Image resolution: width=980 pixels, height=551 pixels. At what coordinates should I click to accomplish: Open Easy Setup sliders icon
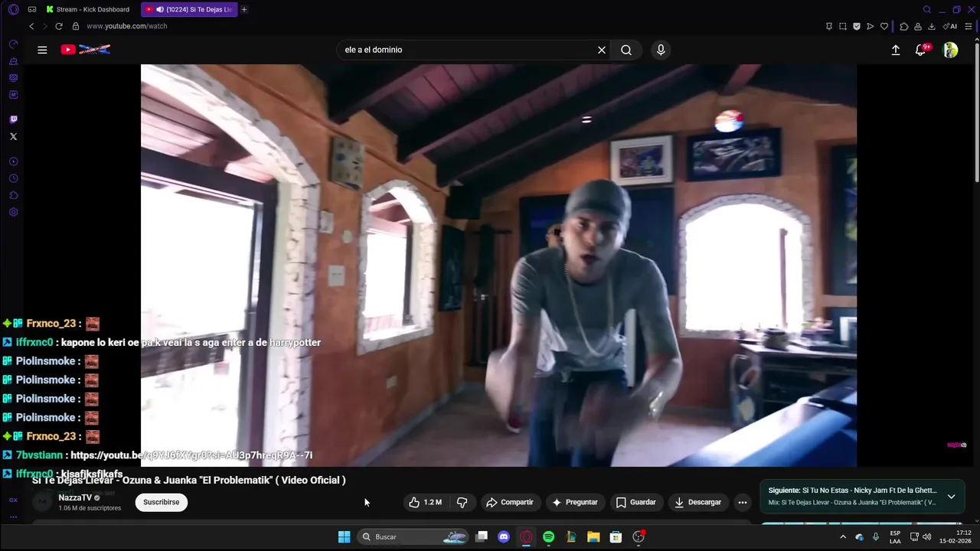(969, 26)
